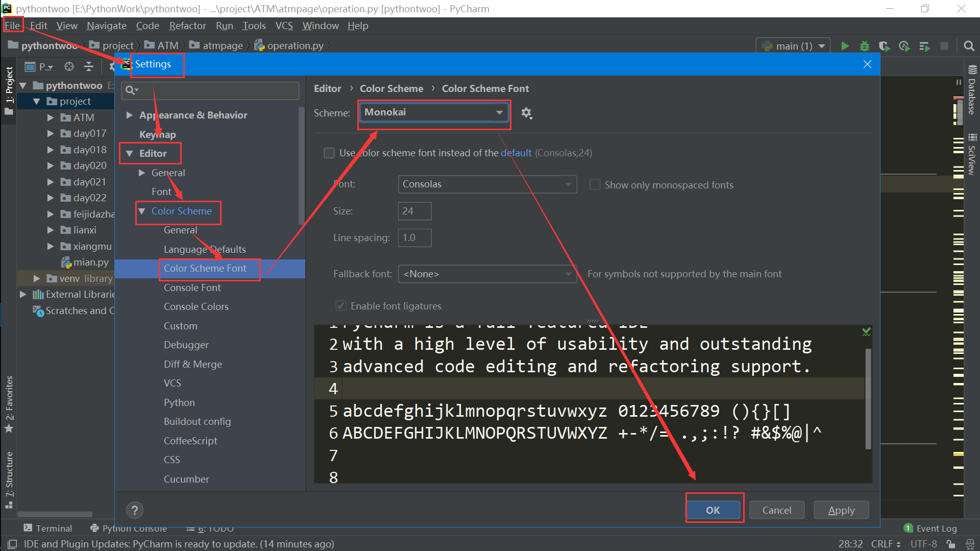This screenshot has width=980, height=551.
Task: Select Debugger color scheme item
Action: (x=186, y=345)
